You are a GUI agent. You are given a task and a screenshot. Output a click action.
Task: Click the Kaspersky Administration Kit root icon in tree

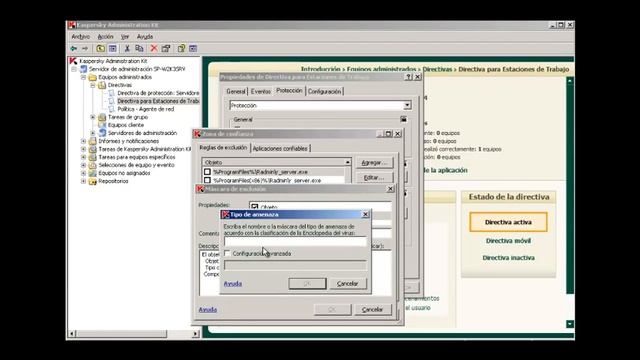pos(73,61)
